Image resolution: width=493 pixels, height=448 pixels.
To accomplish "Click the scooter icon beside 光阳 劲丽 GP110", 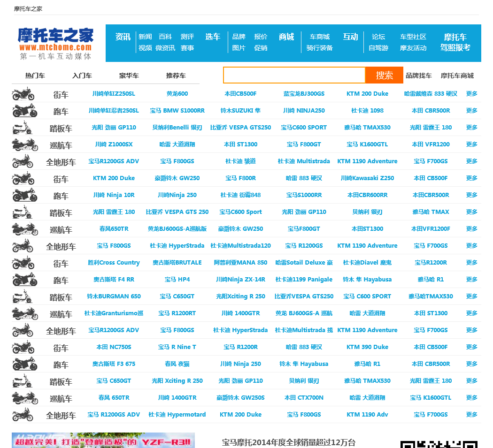I will click(x=22, y=128).
